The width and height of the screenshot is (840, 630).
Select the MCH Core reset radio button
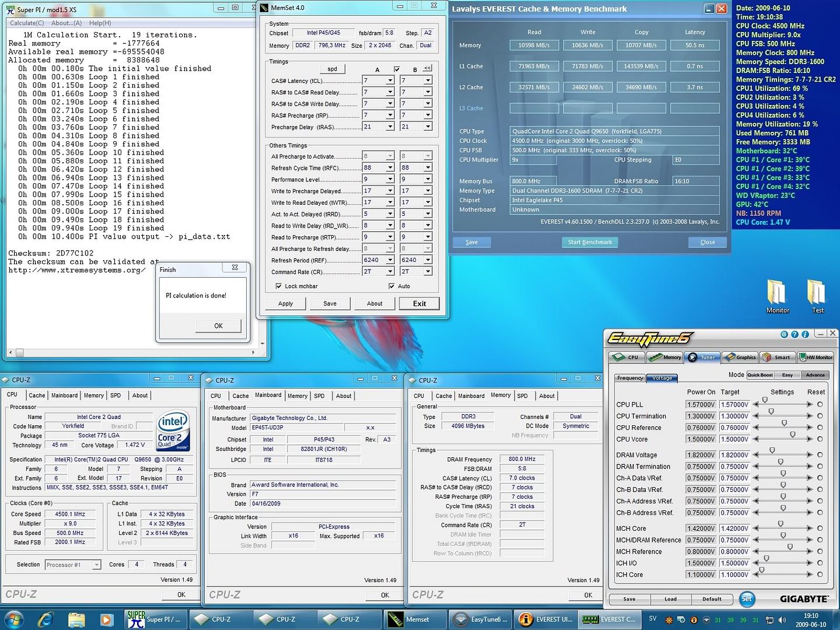tap(820, 528)
